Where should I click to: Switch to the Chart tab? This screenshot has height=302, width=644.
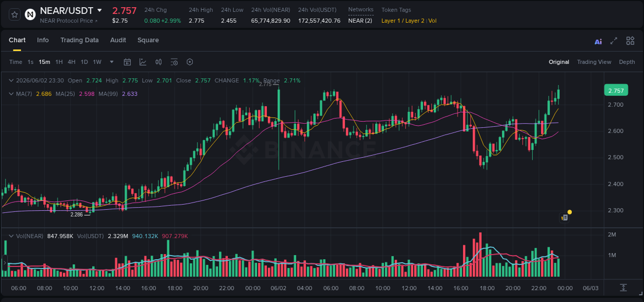click(17, 40)
